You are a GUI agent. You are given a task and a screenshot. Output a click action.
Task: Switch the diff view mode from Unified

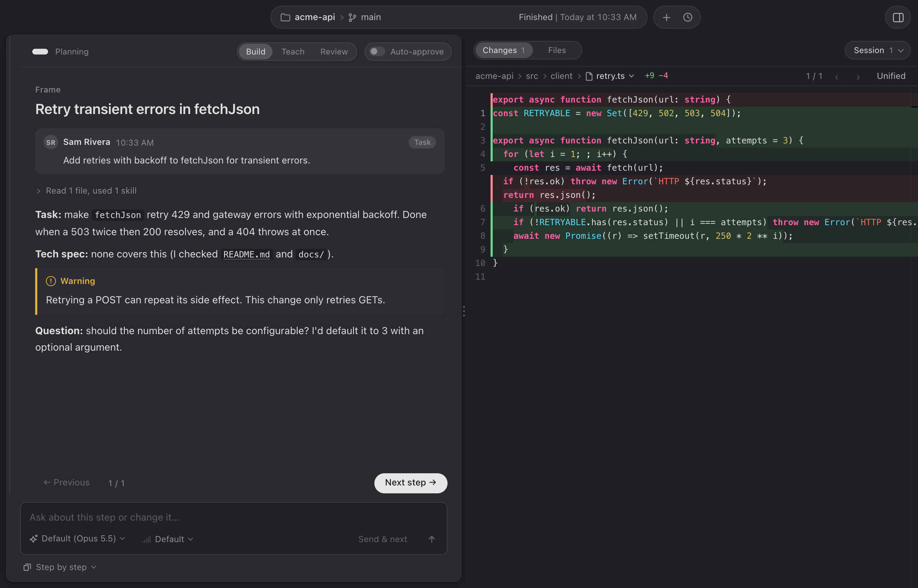891,76
